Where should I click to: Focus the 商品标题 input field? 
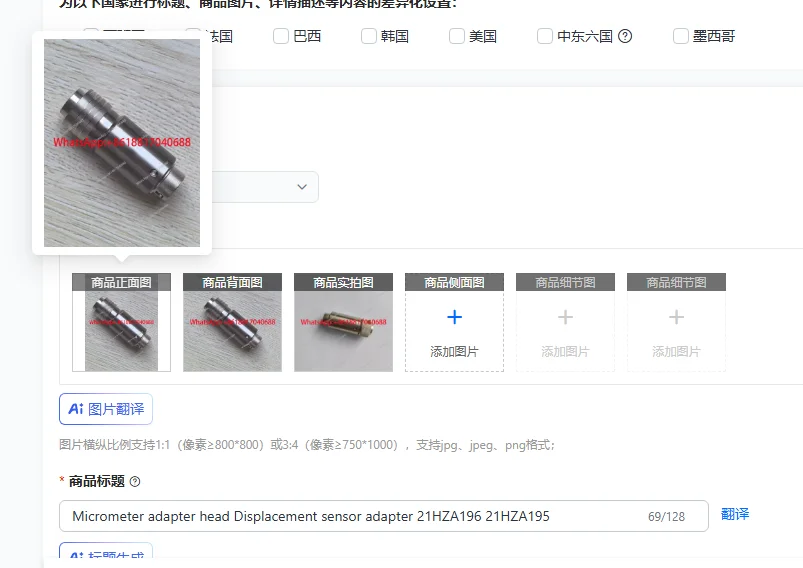384,516
